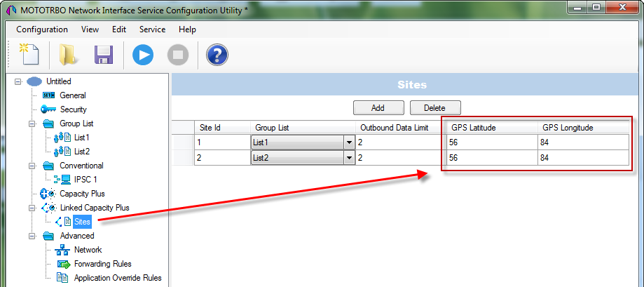The height and width of the screenshot is (287, 644).
Task: Select Forwarding Rules tree item
Action: coord(103,264)
